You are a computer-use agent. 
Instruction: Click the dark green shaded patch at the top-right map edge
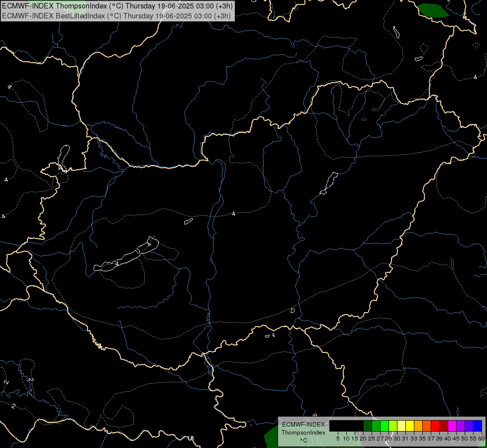[433, 10]
